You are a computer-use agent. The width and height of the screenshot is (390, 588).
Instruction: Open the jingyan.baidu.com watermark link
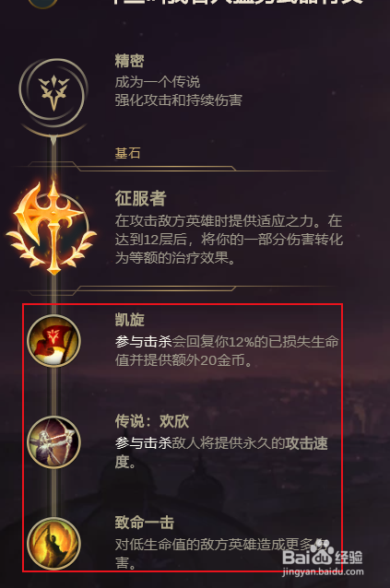point(323,572)
